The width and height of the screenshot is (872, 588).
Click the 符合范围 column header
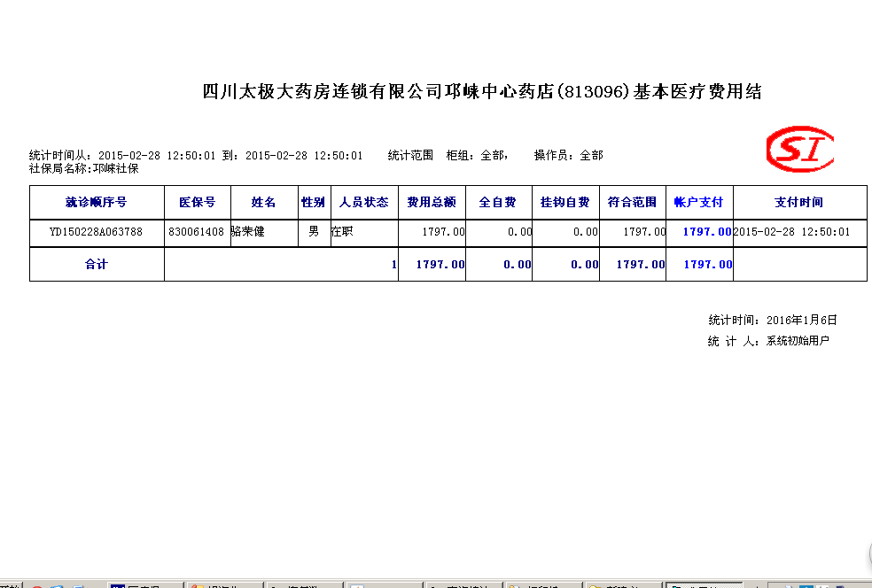coord(632,202)
